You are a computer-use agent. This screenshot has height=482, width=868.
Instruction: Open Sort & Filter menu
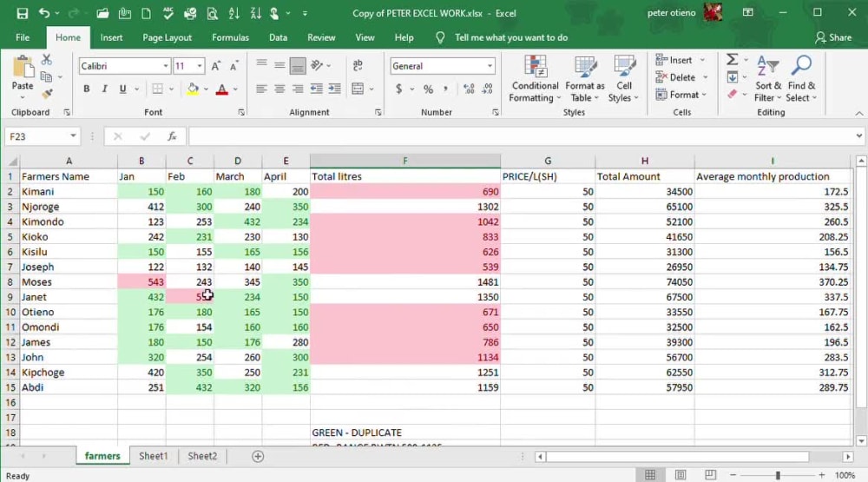tap(768, 79)
